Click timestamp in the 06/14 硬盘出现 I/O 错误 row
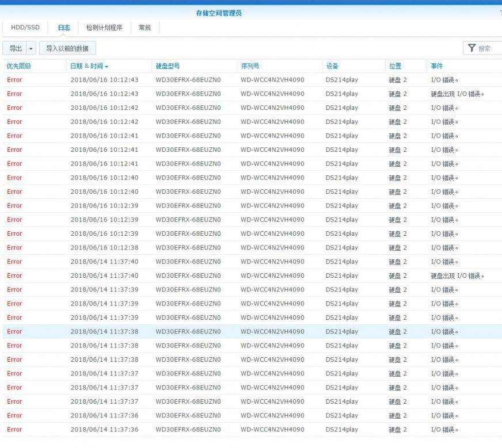 click(104, 275)
